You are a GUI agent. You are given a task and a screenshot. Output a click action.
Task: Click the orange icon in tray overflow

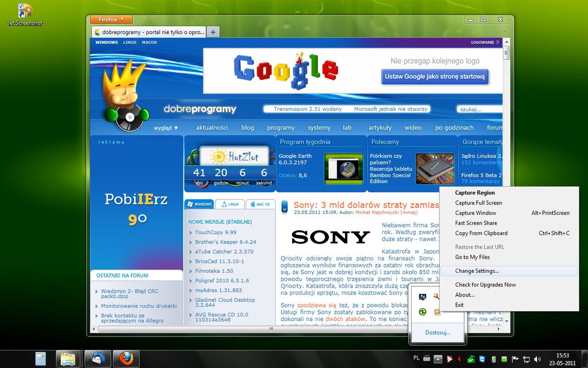pyautogui.click(x=437, y=312)
